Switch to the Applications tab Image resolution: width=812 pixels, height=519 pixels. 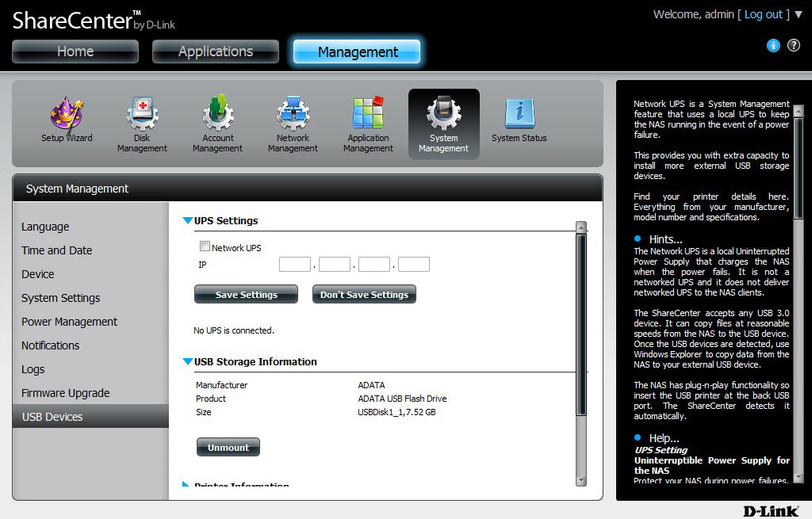point(216,52)
